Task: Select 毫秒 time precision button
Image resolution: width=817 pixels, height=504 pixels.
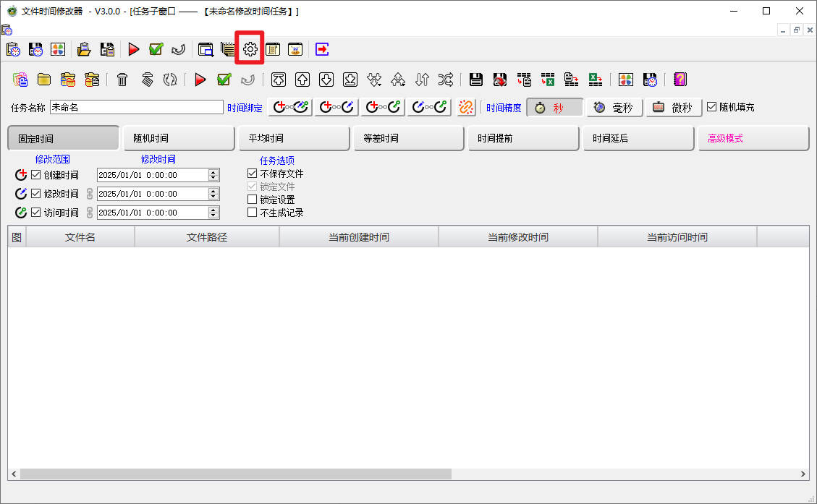Action: point(614,107)
